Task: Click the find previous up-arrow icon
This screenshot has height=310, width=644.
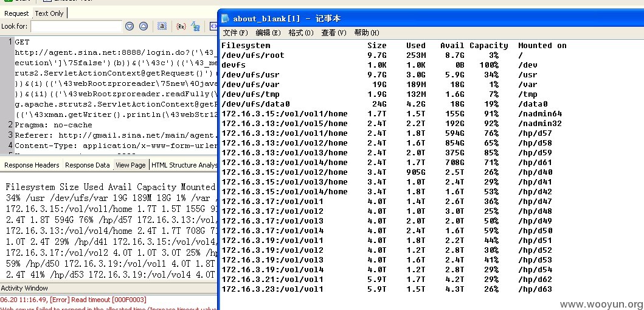Action: [144, 26]
